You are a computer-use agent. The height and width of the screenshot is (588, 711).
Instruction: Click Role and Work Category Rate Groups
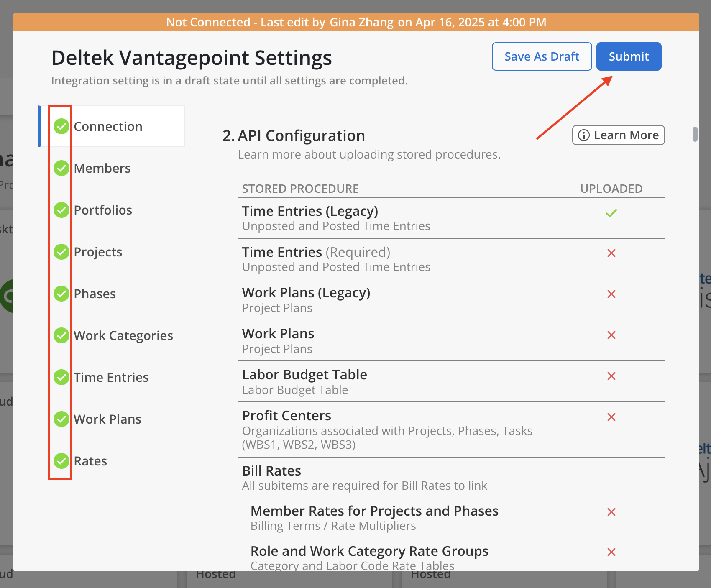[369, 551]
